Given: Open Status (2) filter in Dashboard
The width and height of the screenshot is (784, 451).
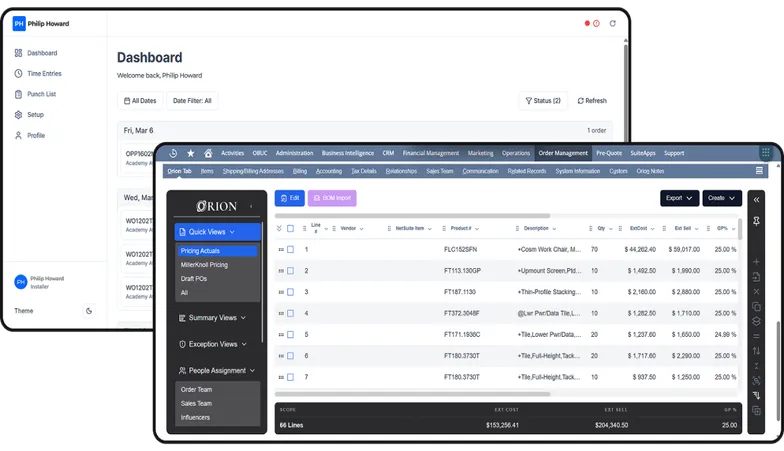Looking at the screenshot, I should [543, 100].
